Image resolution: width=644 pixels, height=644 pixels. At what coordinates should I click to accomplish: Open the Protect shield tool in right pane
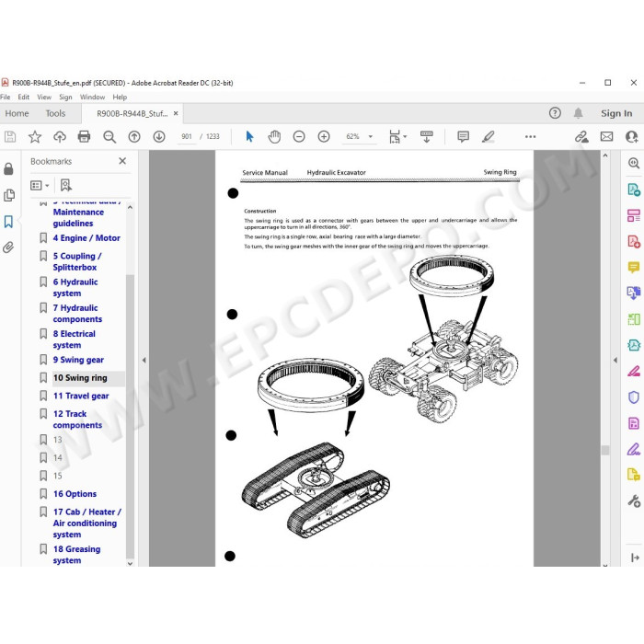click(x=634, y=397)
